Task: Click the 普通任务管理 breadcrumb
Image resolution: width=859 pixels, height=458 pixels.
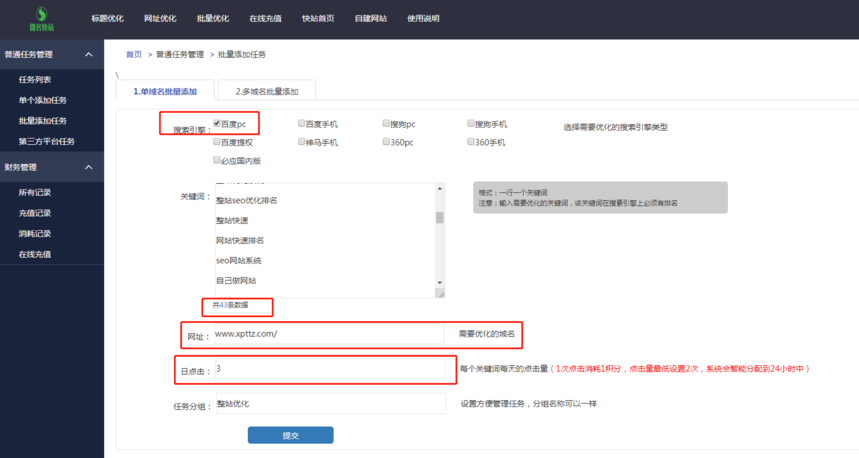Action: pos(180,54)
